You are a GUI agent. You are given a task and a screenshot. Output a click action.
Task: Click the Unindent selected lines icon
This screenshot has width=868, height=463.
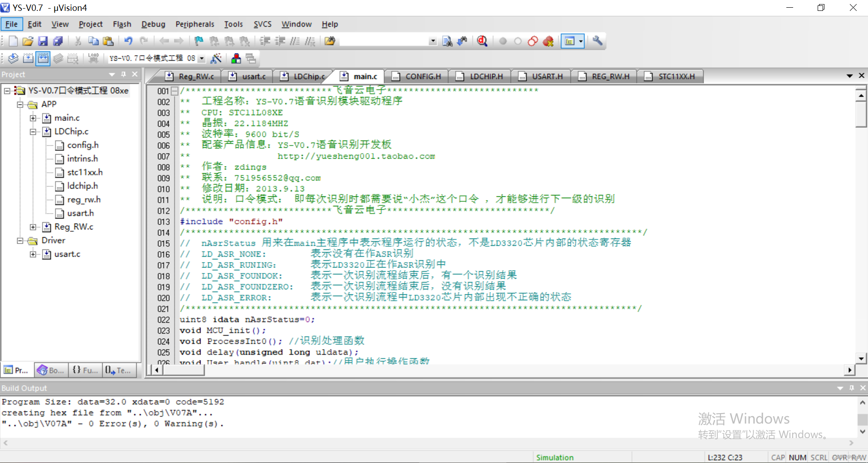coord(280,41)
